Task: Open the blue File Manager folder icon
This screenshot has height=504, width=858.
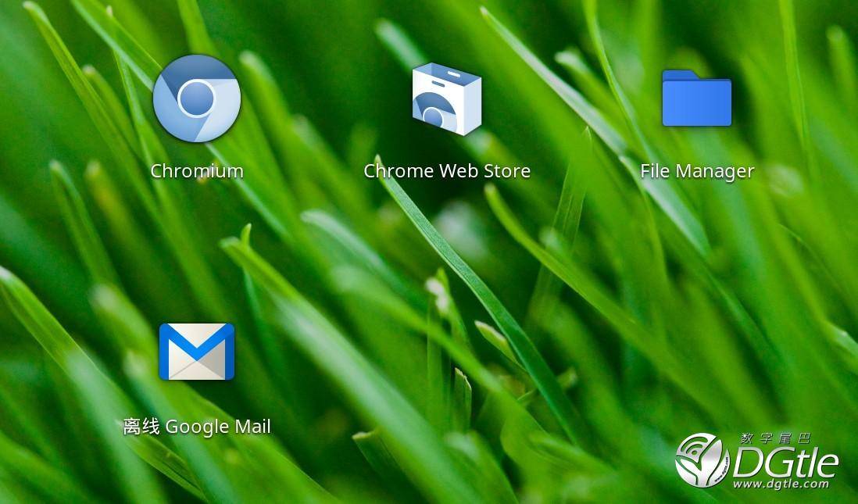Action: tap(696, 98)
